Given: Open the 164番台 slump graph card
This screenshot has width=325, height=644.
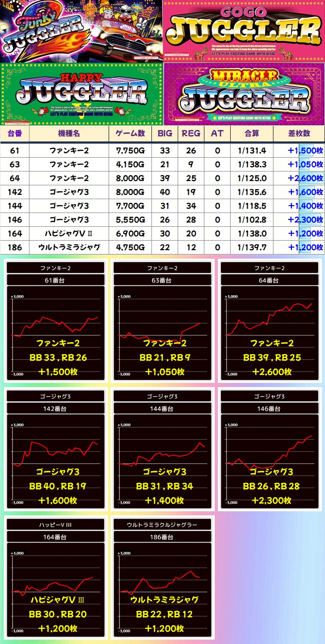Looking at the screenshot, I should coord(55,578).
